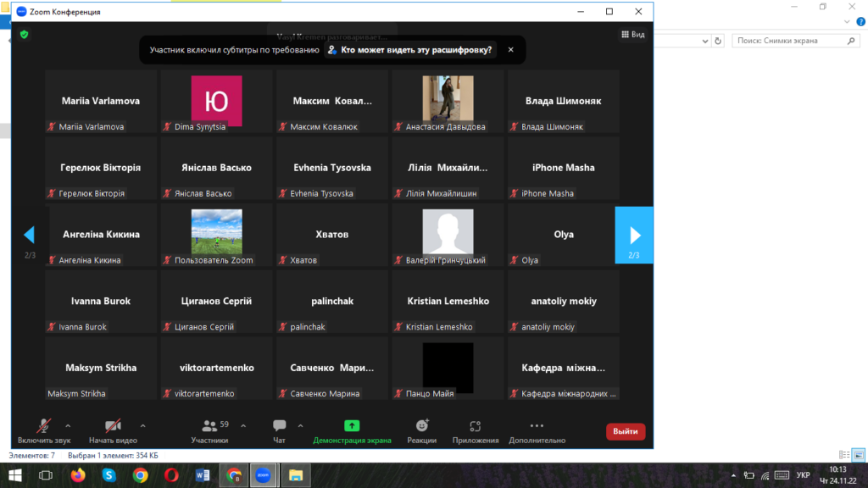Click Максим Ковалюк participant tile
The height and width of the screenshot is (488, 868).
332,102
